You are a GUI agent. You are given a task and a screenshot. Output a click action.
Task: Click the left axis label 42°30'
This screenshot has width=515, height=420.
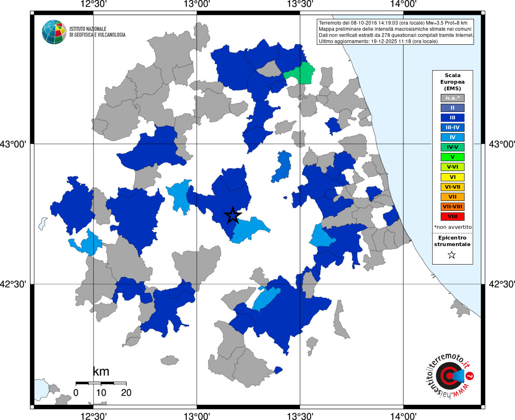click(13, 284)
